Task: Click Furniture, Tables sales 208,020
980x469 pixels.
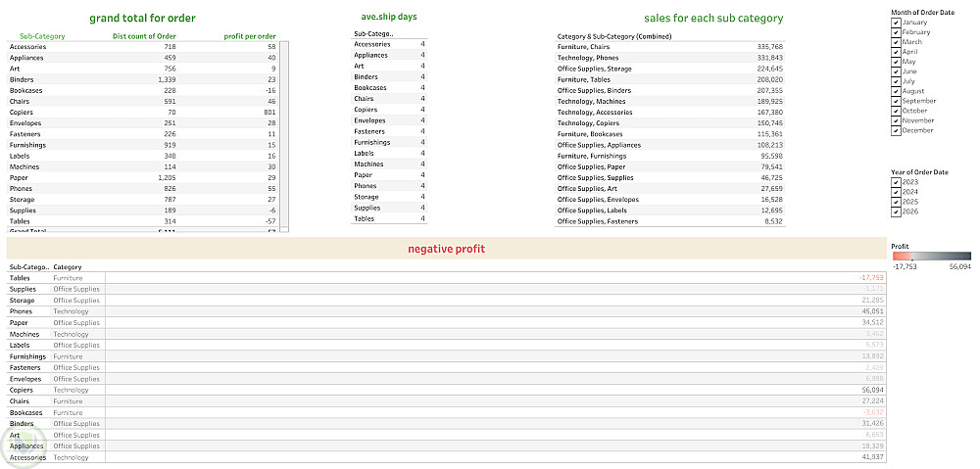Action: pos(771,80)
